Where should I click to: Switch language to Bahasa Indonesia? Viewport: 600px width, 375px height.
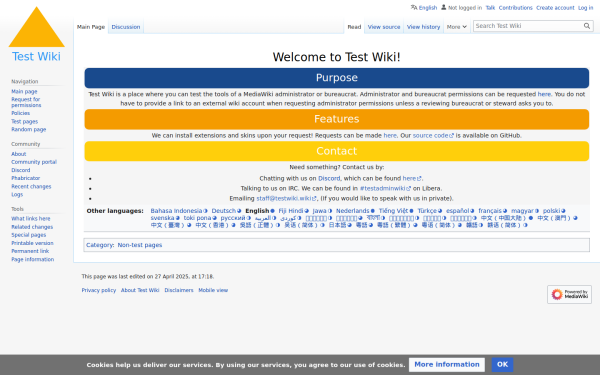[x=176, y=211]
